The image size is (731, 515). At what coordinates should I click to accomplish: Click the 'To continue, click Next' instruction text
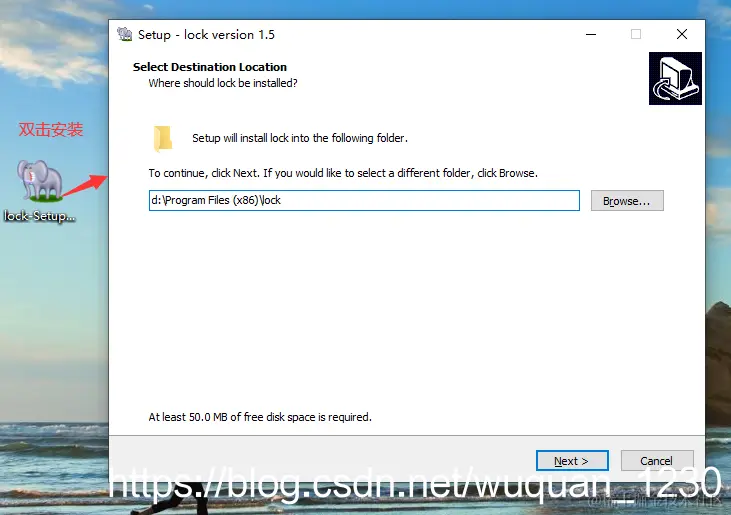pyautogui.click(x=343, y=173)
